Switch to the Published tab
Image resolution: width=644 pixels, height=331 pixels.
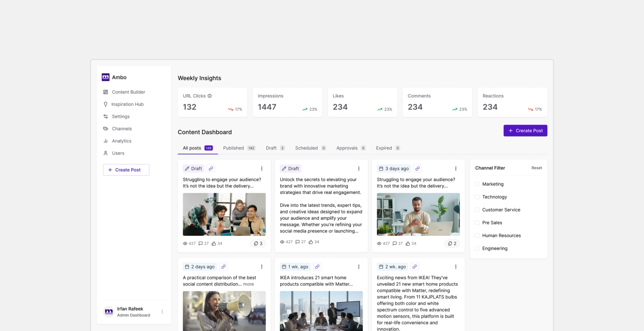pyautogui.click(x=239, y=148)
